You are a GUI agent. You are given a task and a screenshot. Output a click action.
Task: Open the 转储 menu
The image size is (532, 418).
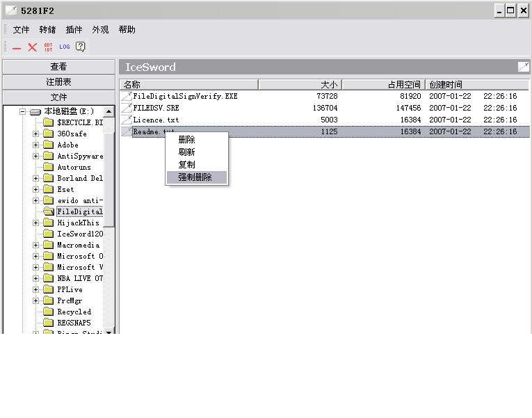pyautogui.click(x=47, y=30)
